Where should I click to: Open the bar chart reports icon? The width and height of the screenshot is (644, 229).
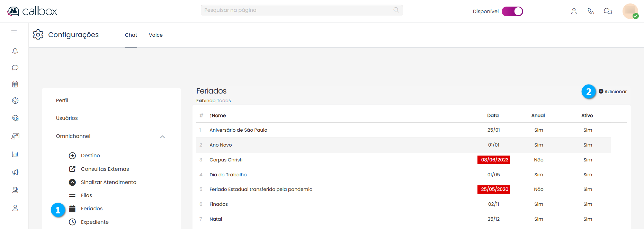pyautogui.click(x=15, y=154)
